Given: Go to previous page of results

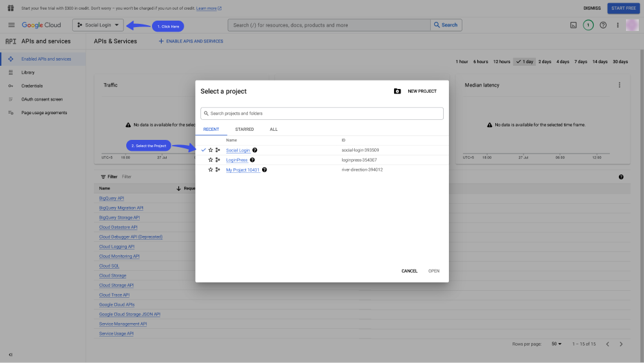Looking at the screenshot, I should click(607, 344).
